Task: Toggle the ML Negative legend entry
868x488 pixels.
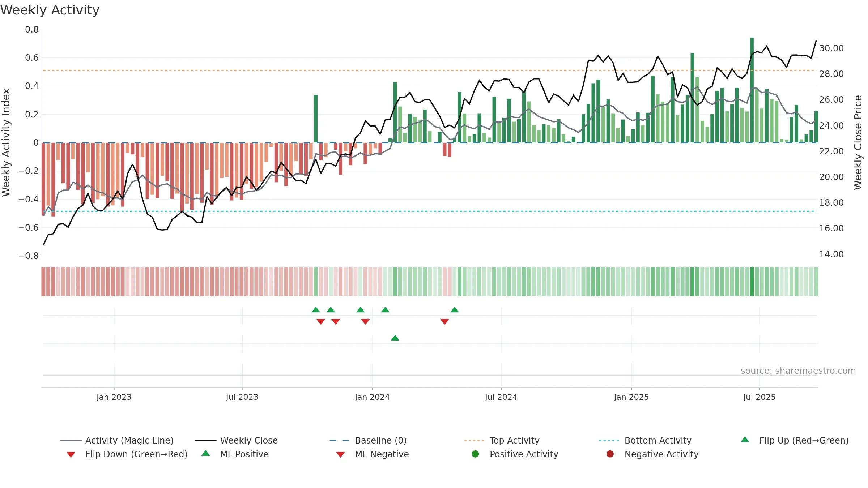Action: 373,454
